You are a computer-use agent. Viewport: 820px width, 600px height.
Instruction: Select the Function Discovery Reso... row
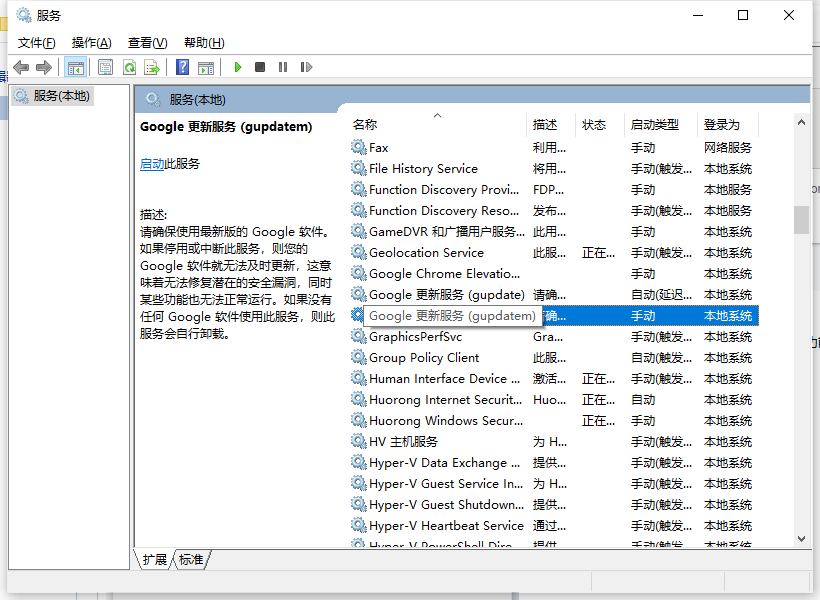554,210
